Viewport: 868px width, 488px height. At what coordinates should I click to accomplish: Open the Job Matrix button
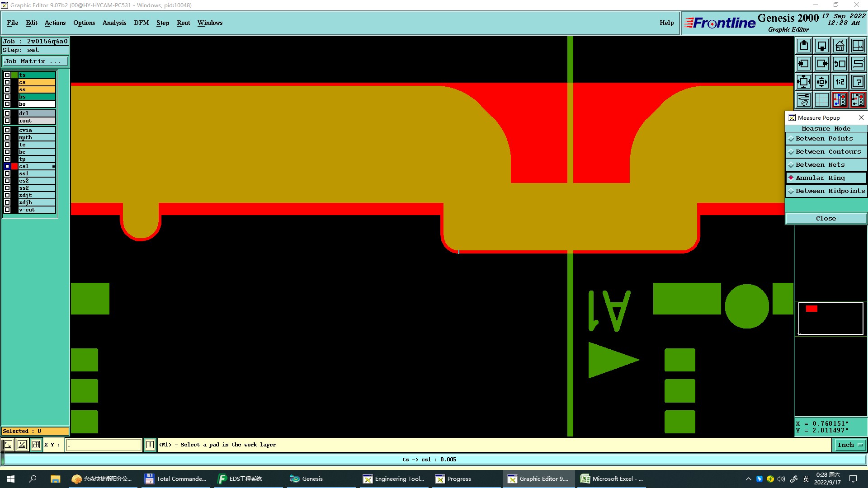click(x=35, y=61)
